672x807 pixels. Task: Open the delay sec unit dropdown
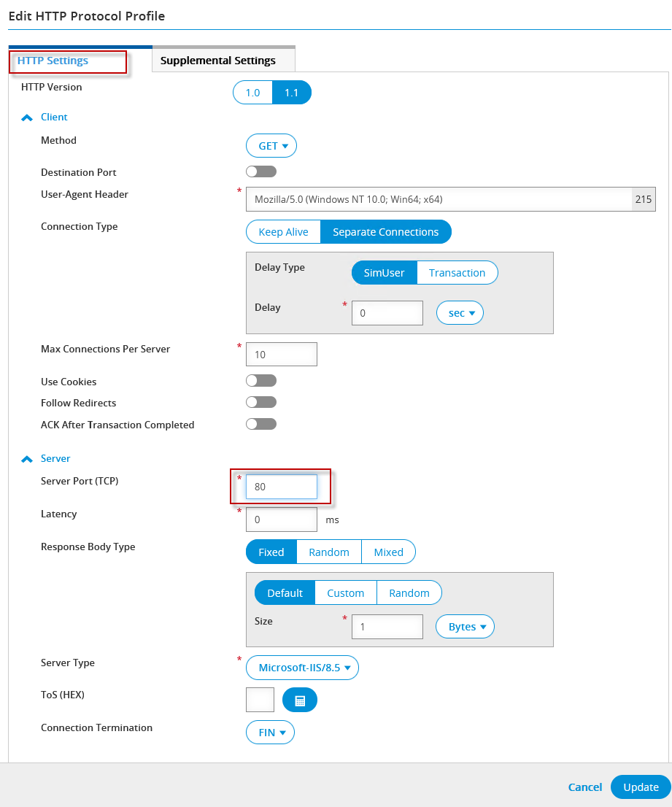460,313
